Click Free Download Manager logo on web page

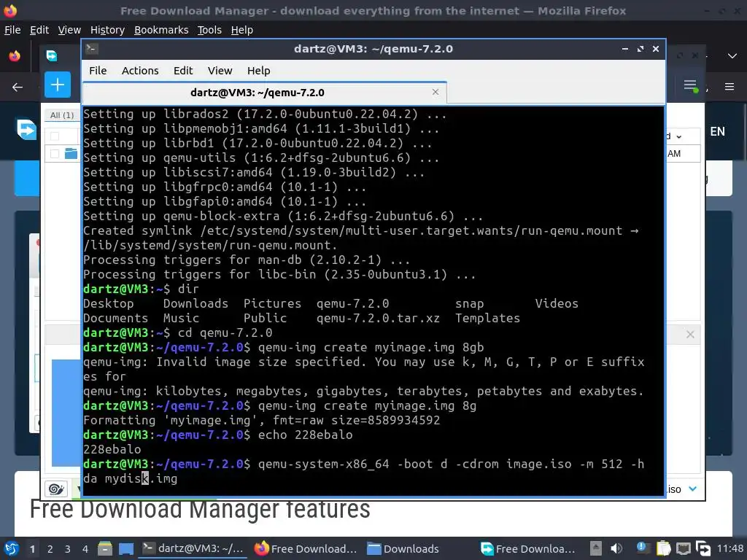27,129
